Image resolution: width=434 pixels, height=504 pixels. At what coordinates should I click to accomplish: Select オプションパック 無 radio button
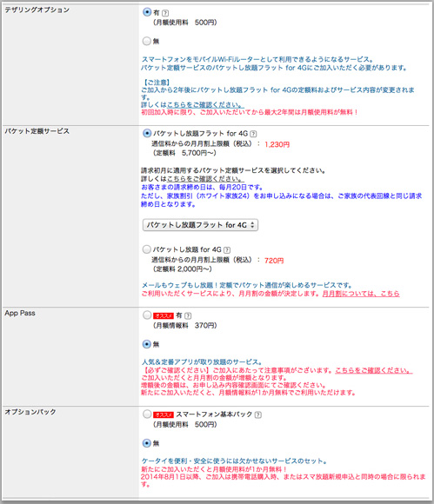click(x=147, y=443)
